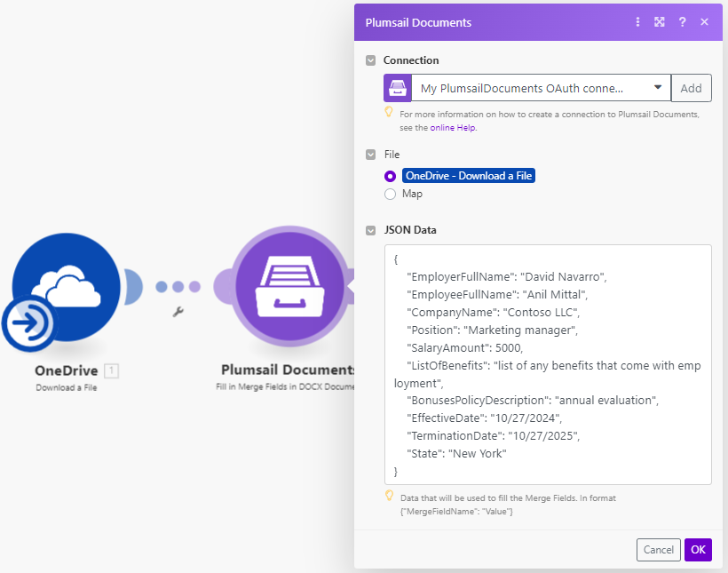Click inside the JSON Data text area
Viewport: 728px width, 573px height.
click(548, 365)
